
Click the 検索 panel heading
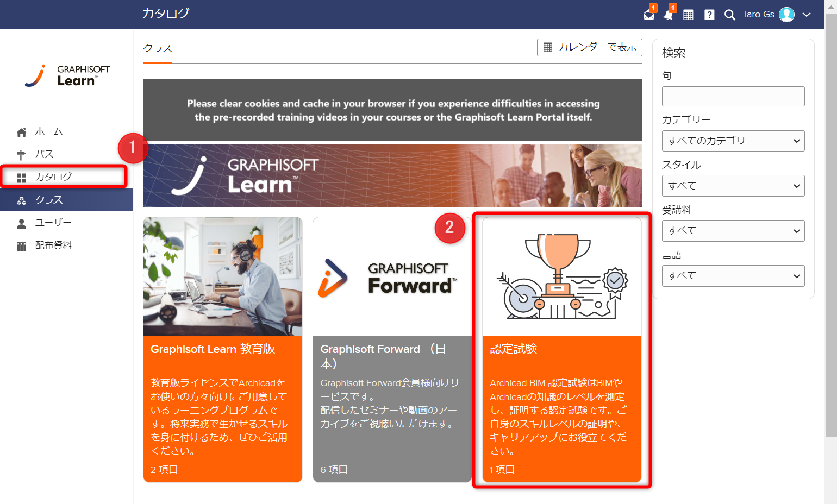(x=673, y=53)
